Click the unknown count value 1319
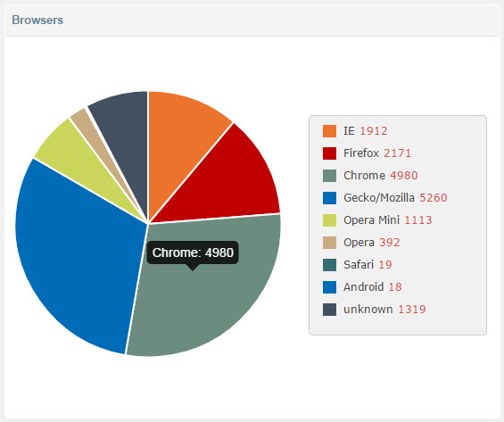The image size is (504, 422). 412,310
